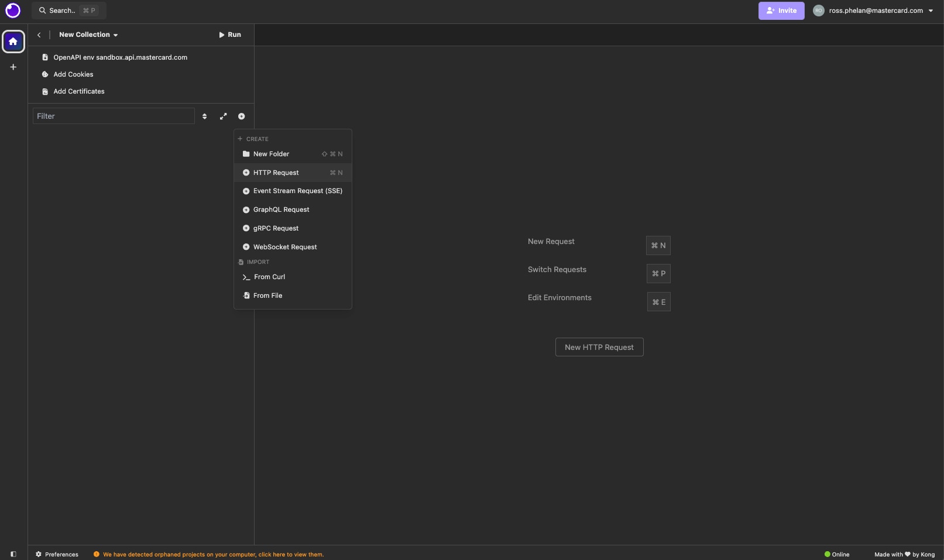944x560 pixels.
Task: Open the orphaned projects warning link
Action: tap(213, 555)
